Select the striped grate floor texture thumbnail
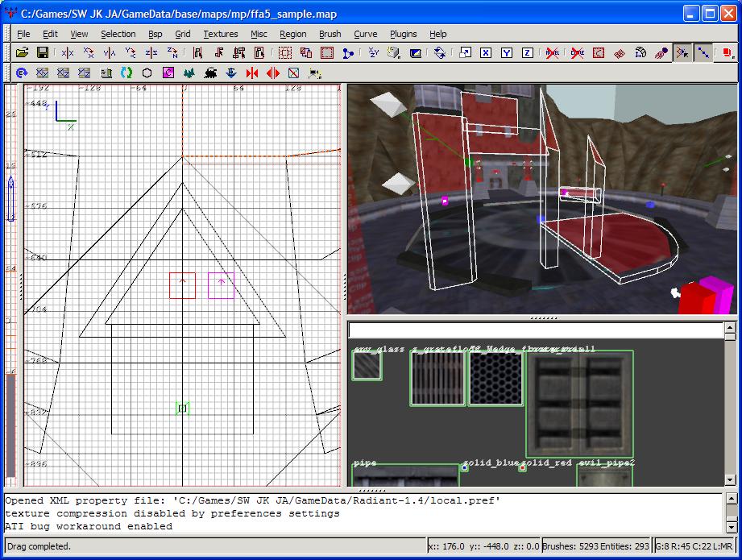The height and width of the screenshot is (560, 742). point(438,379)
